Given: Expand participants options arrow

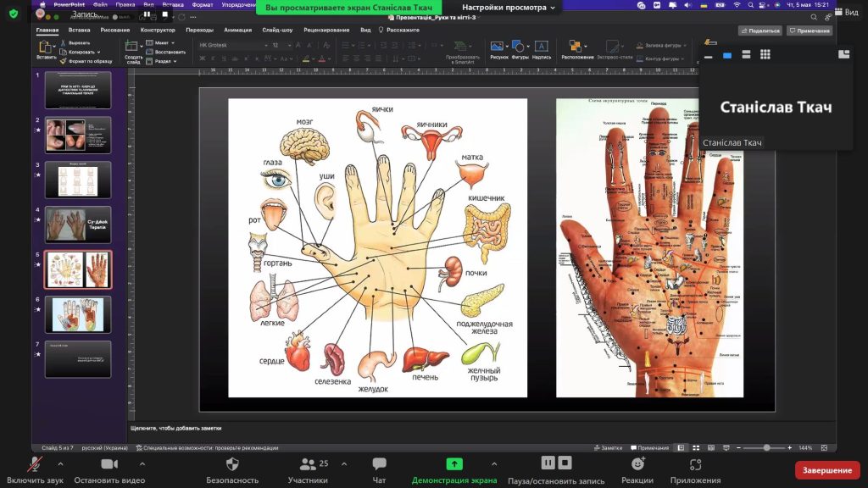Looking at the screenshot, I should click(x=344, y=463).
